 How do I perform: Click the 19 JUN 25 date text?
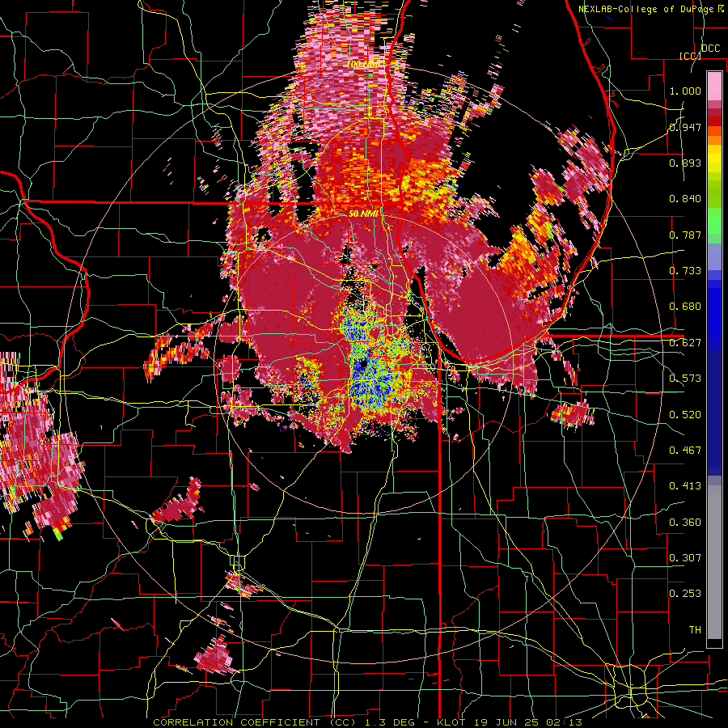pyautogui.click(x=506, y=722)
